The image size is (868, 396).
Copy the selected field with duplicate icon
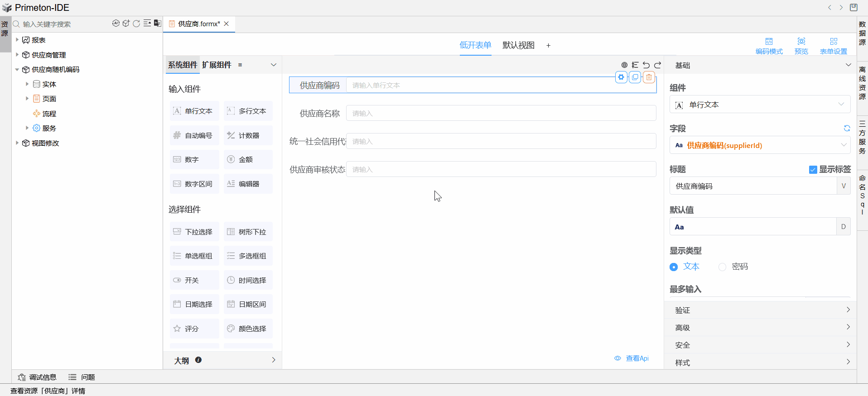(635, 77)
